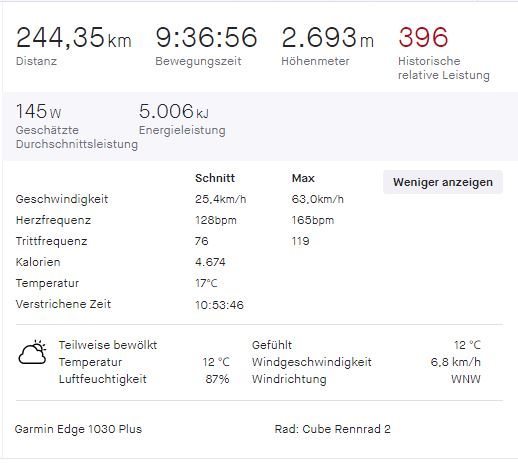Open the Historische relative Leistung link
The width and height of the screenshot is (518, 463).
click(x=444, y=68)
